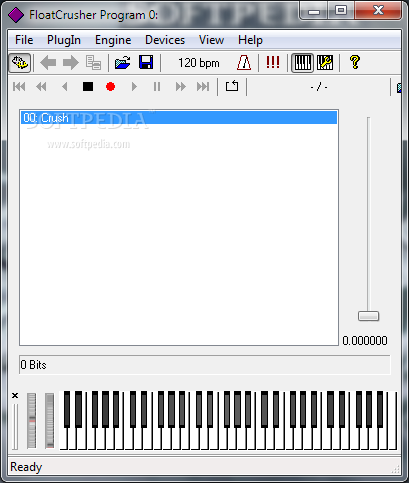Image resolution: width=409 pixels, height=483 pixels.
Task: Go to next program with right arrow
Action: 71,63
